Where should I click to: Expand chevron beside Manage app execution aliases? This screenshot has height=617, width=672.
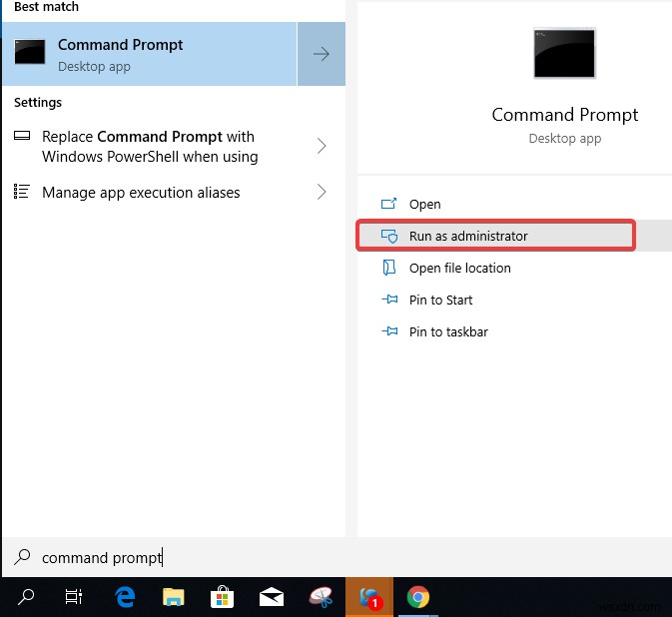[322, 192]
